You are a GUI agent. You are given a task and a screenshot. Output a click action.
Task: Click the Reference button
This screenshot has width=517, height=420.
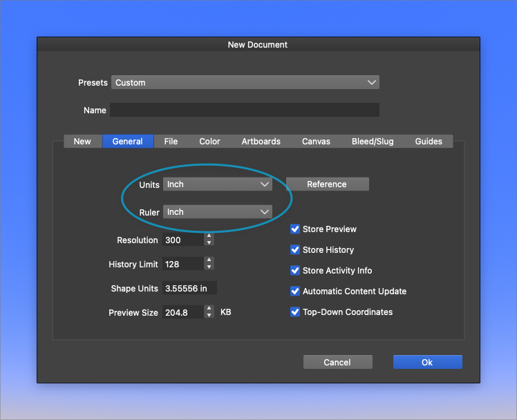click(327, 184)
